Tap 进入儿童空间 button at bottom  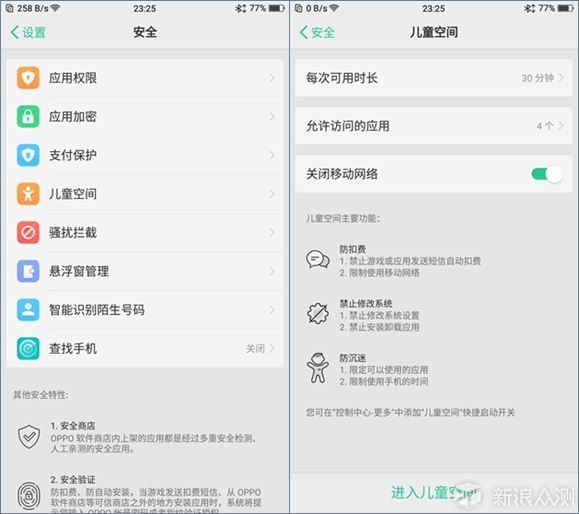(x=434, y=493)
